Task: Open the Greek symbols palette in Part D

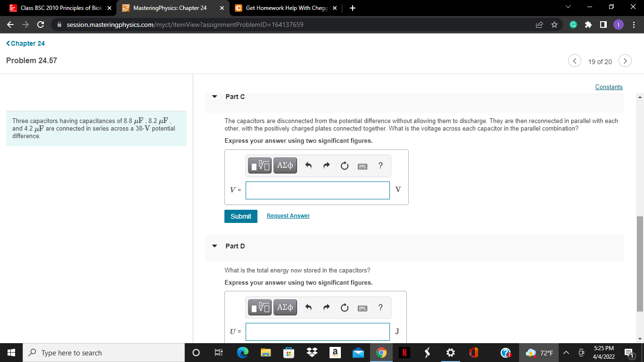Action: 285,307
